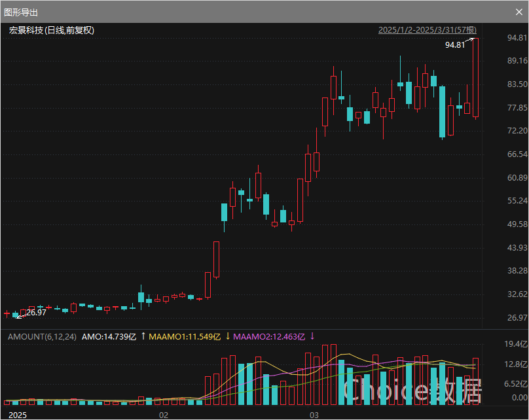Click the MAAMO2:12.463亿 value
The width and height of the screenshot is (529, 420).
click(x=269, y=336)
